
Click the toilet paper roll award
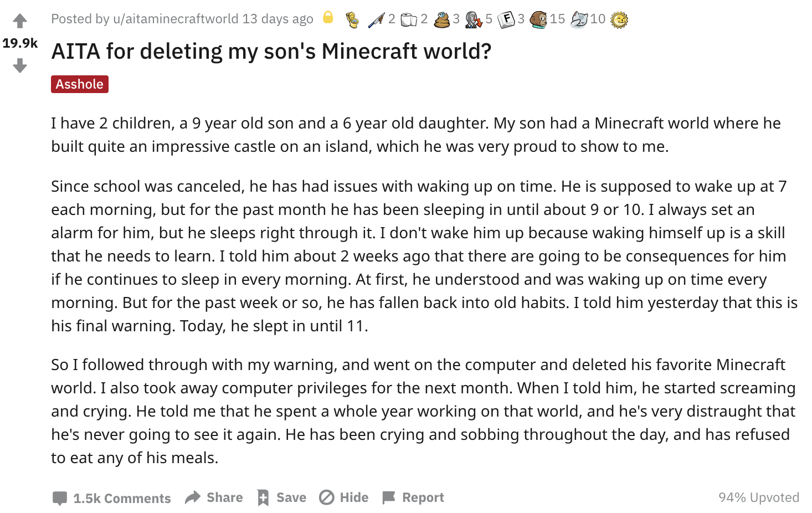pos(408,20)
